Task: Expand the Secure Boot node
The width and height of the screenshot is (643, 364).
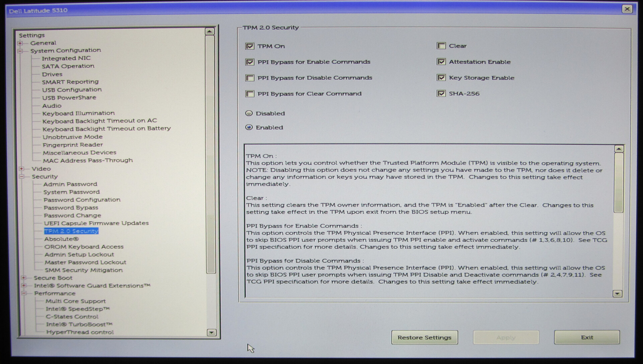Action: tap(23, 278)
